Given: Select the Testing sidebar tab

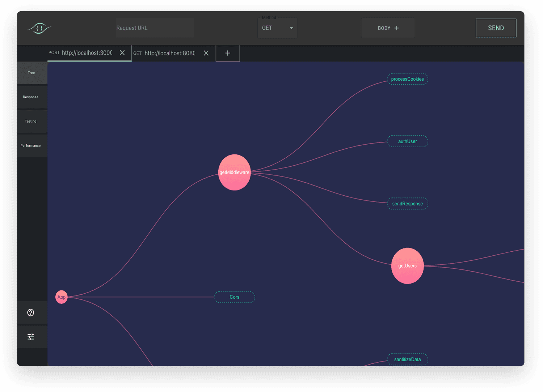Looking at the screenshot, I should [32, 121].
